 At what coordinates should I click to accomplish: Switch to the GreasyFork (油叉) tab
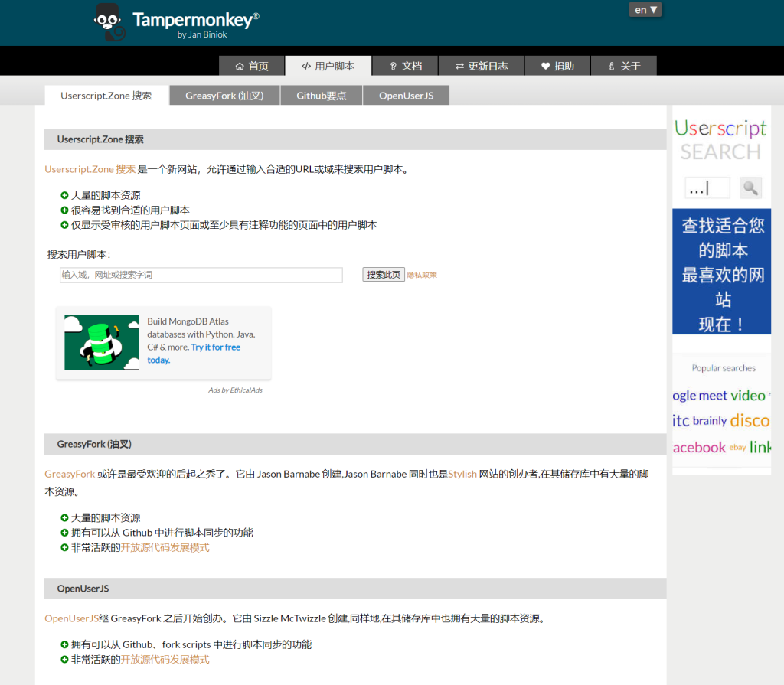(x=224, y=96)
